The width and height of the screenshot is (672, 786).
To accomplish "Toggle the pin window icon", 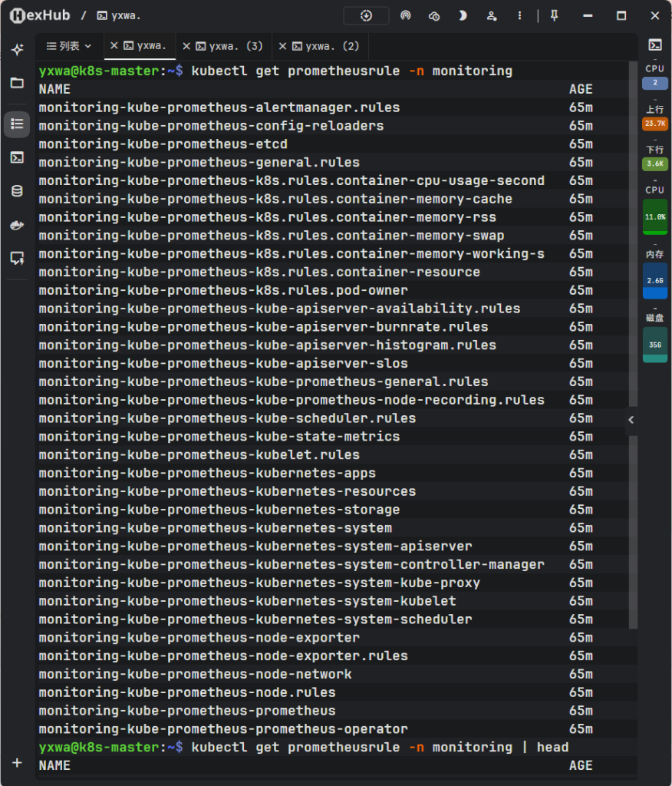I will coord(554,15).
